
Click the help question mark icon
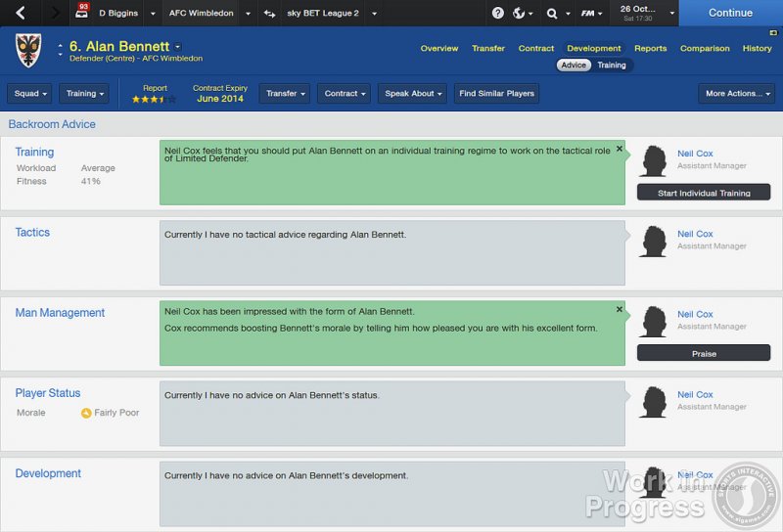(497, 13)
